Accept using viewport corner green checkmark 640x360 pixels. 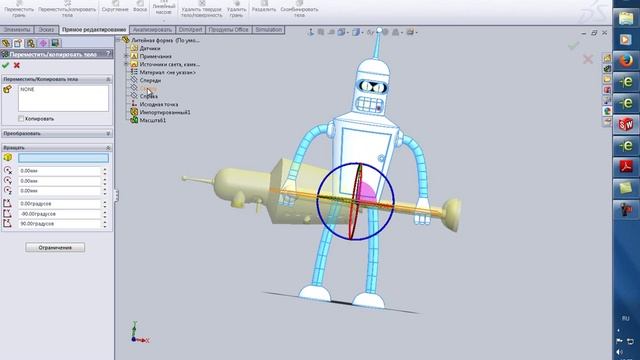(574, 45)
